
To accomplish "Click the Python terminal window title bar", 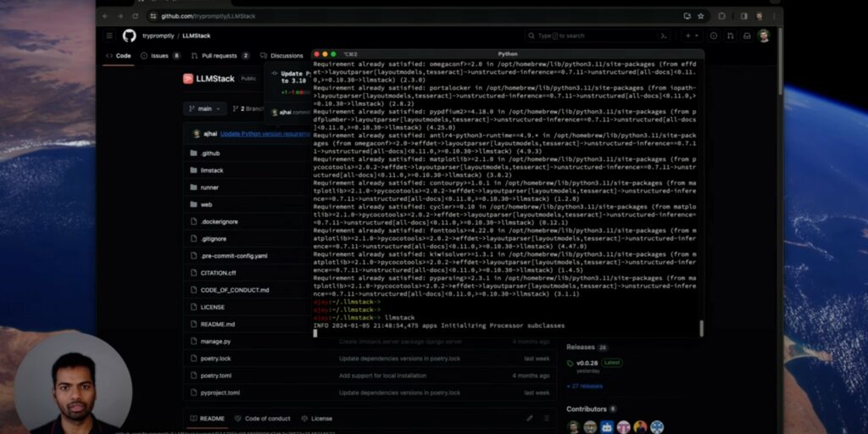I will pos(508,54).
